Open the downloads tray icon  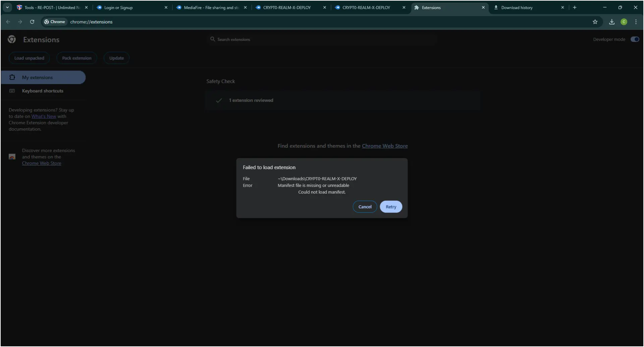pos(612,22)
